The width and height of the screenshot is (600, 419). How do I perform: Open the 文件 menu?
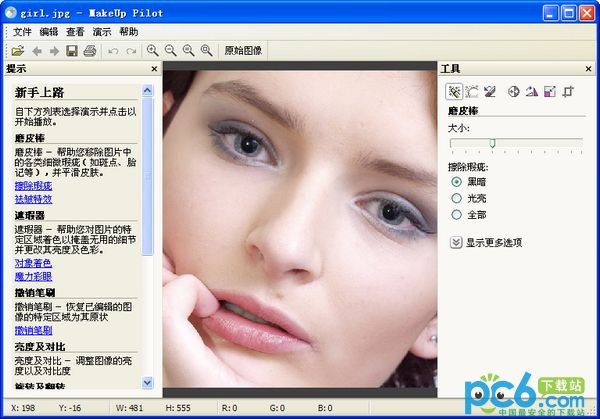(22, 32)
